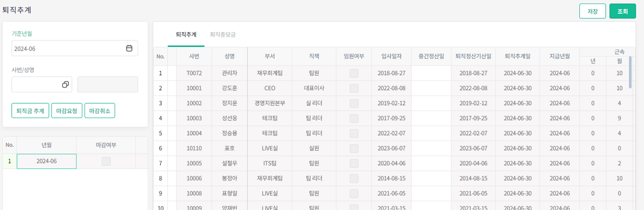
Task: Toggle 마감여부 checkbox for 2024-06
Action: click(x=106, y=161)
